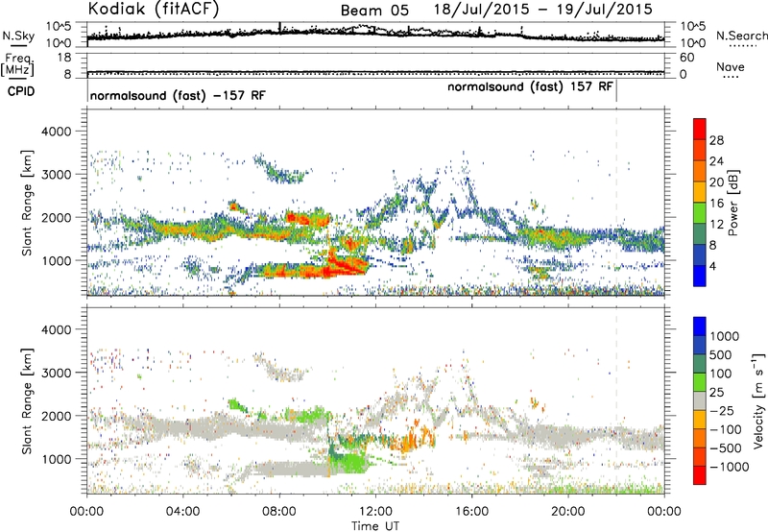Screen dimensions: 768x532
Task: Select the 'N.Sky' legend label
Action: (x=18, y=36)
